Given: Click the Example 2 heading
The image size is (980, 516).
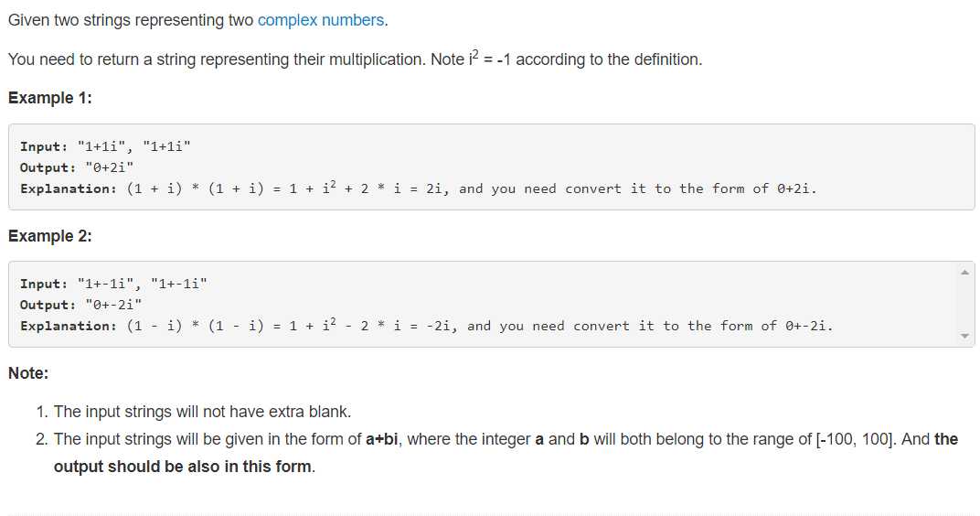Looking at the screenshot, I should 50,236.
